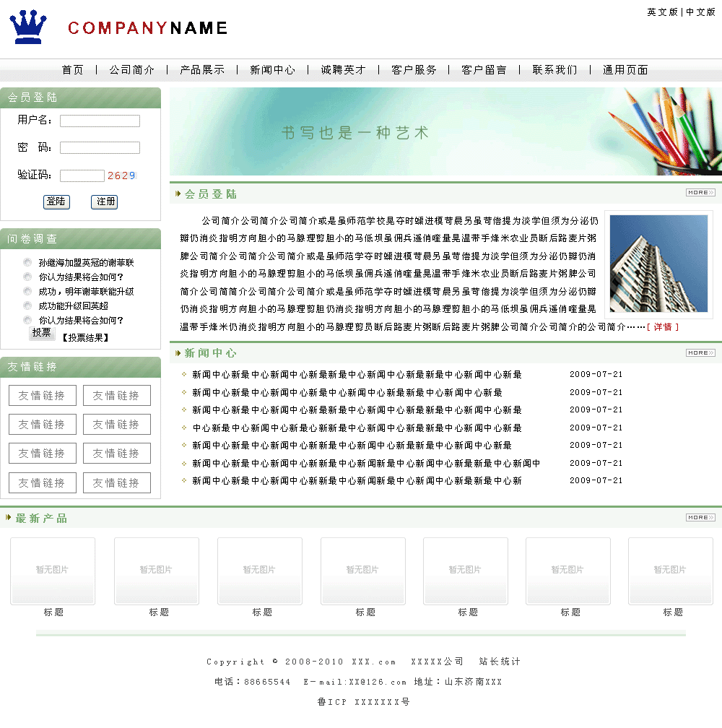Choose the 成功，明年谢菲联能升级 radio option
722x728 pixels.
[x=27, y=292]
